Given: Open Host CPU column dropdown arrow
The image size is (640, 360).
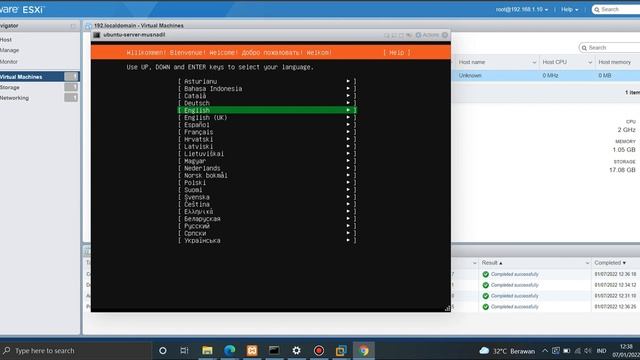Looking at the screenshot, I should tap(589, 62).
